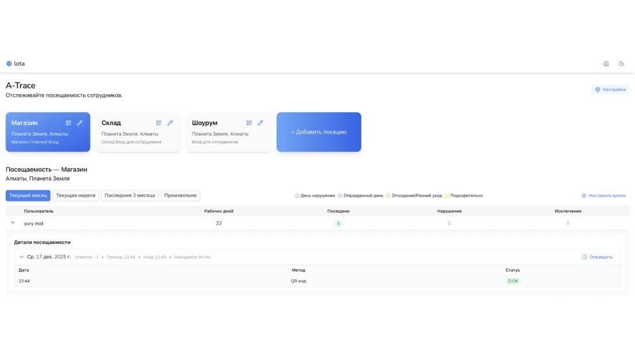Click the pencil icon on Шоурум card
The height and width of the screenshot is (364, 635).
click(260, 123)
